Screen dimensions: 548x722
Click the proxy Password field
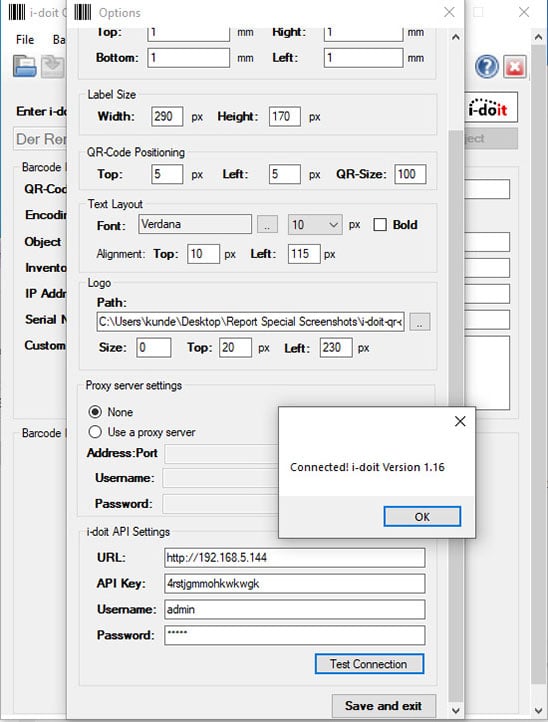point(221,504)
